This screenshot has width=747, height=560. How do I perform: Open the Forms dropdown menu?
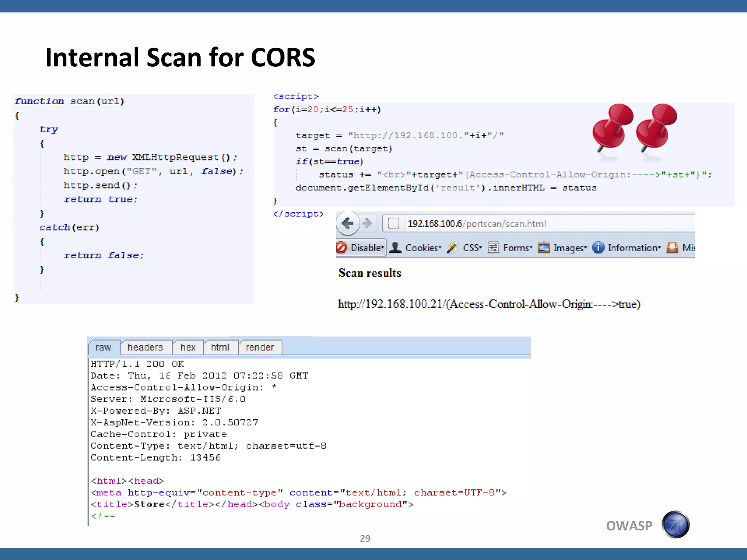(518, 248)
